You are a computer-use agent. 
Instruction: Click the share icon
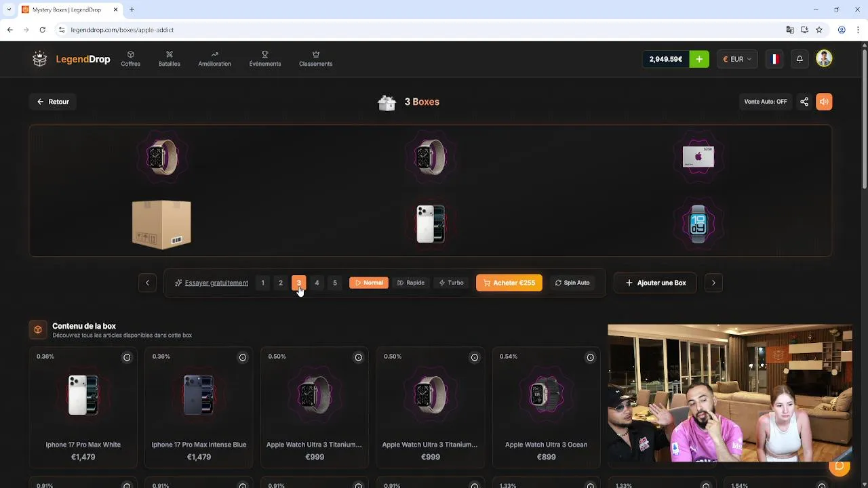click(x=804, y=102)
